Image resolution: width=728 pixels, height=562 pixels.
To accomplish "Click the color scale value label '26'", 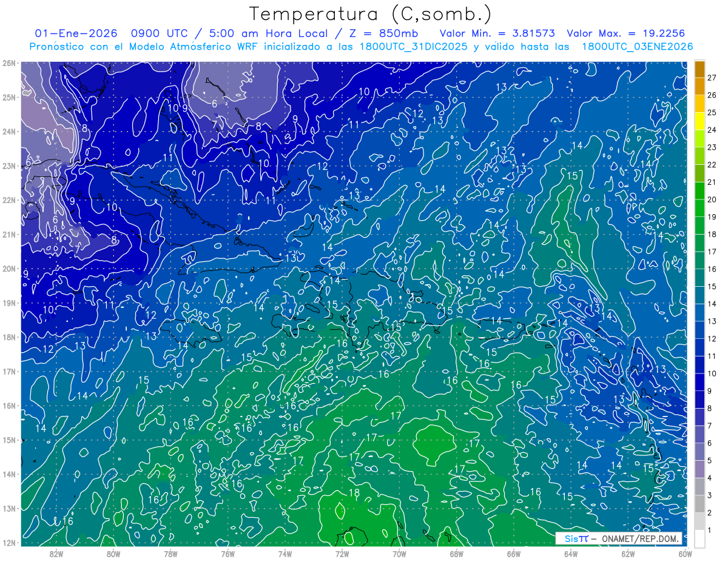I will (712, 95).
